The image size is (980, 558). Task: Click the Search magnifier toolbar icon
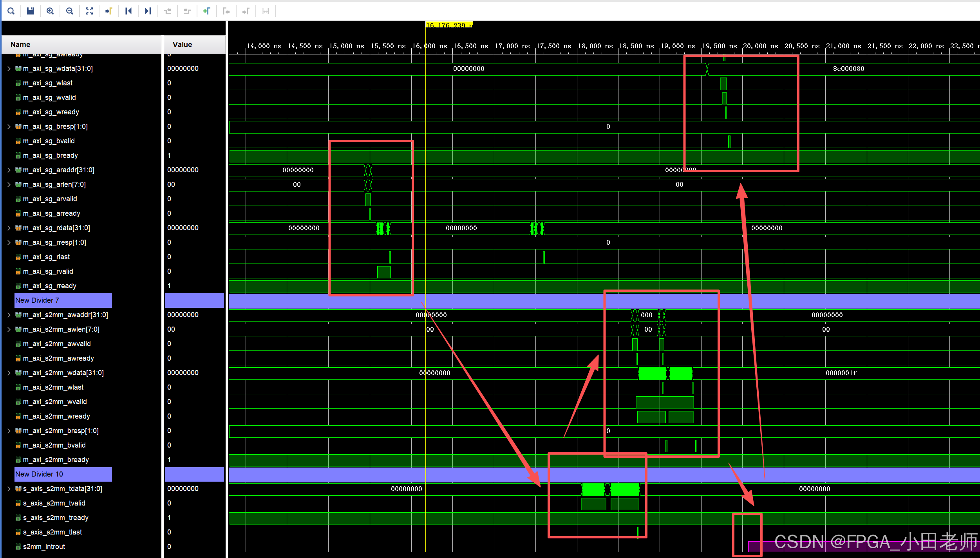point(11,11)
